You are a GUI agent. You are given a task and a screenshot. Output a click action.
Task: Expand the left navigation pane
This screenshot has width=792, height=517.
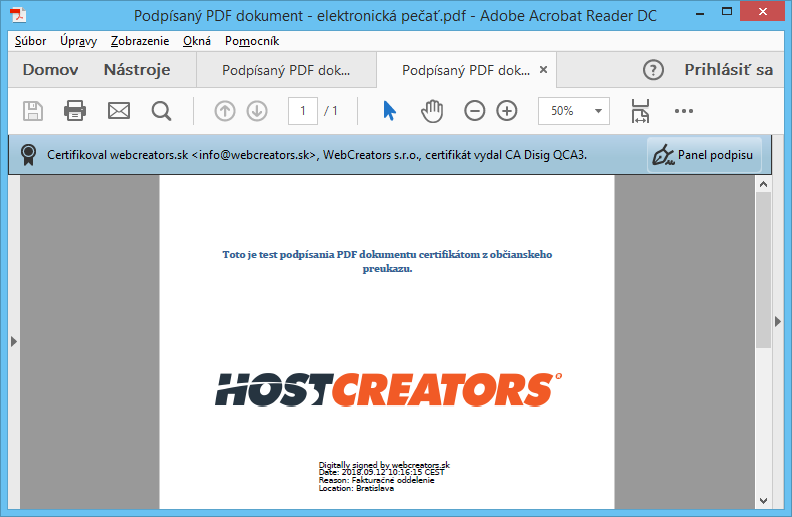click(14, 342)
